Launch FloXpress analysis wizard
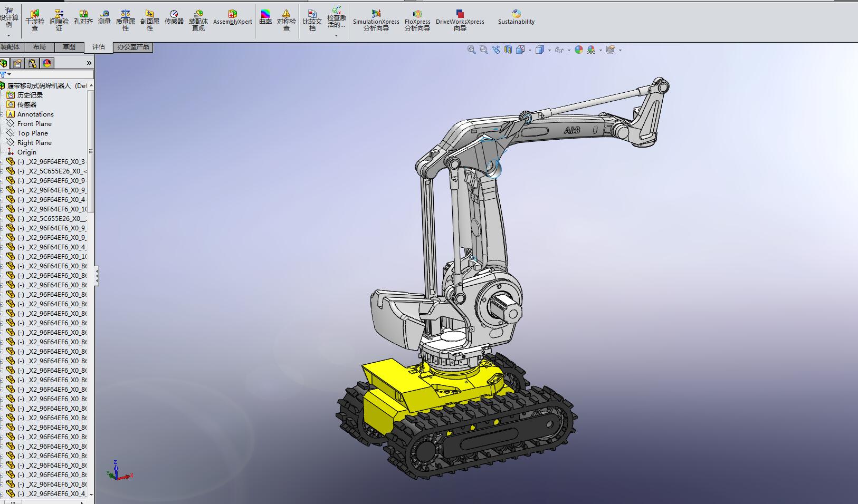This screenshot has height=504, width=858. pyautogui.click(x=417, y=20)
